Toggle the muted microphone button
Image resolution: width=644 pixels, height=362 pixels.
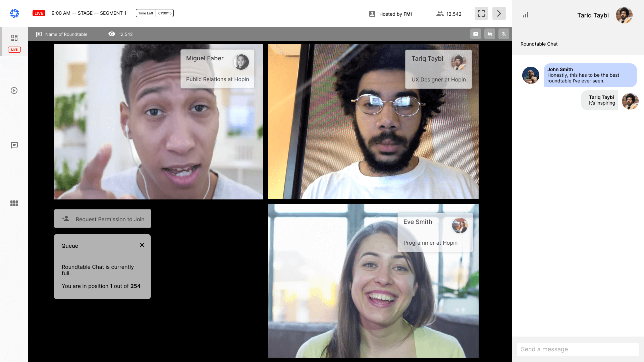(x=503, y=34)
